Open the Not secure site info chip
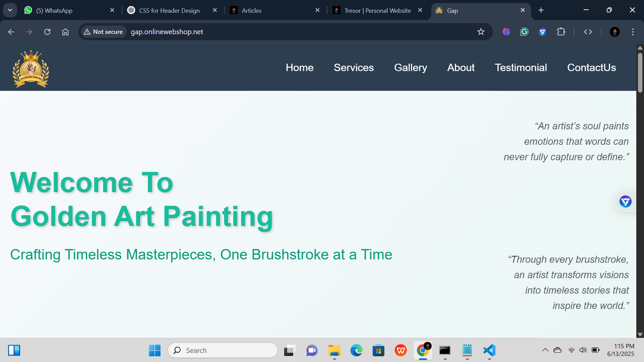Viewport: 644px width, 362px height. (103, 32)
